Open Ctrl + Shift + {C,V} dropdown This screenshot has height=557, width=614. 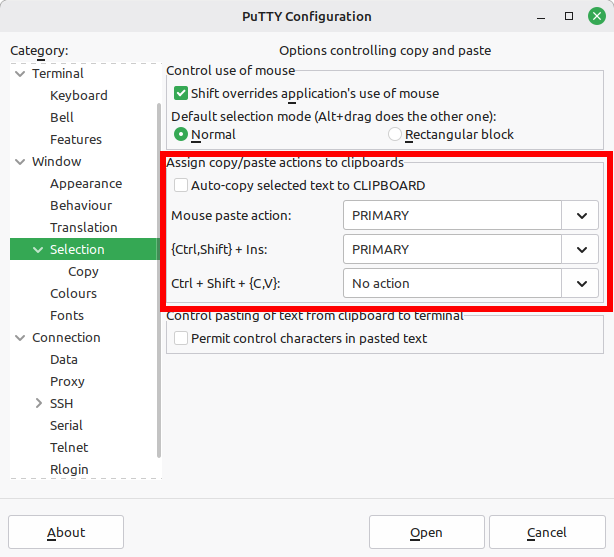coord(581,283)
